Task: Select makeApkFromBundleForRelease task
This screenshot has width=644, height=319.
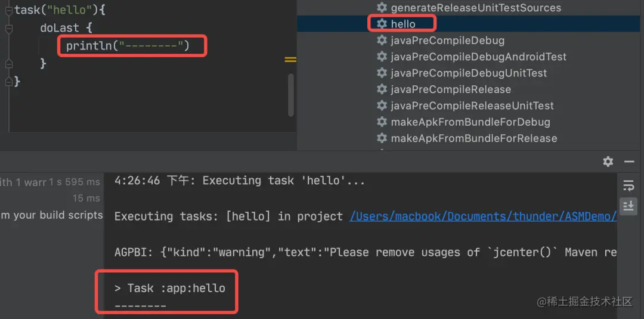Action: 474,138
